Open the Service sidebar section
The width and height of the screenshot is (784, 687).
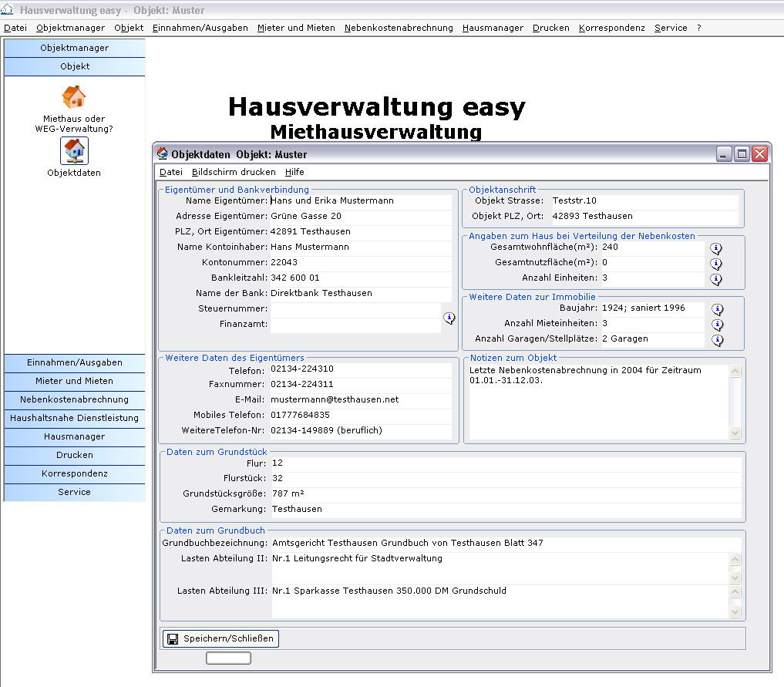75,492
